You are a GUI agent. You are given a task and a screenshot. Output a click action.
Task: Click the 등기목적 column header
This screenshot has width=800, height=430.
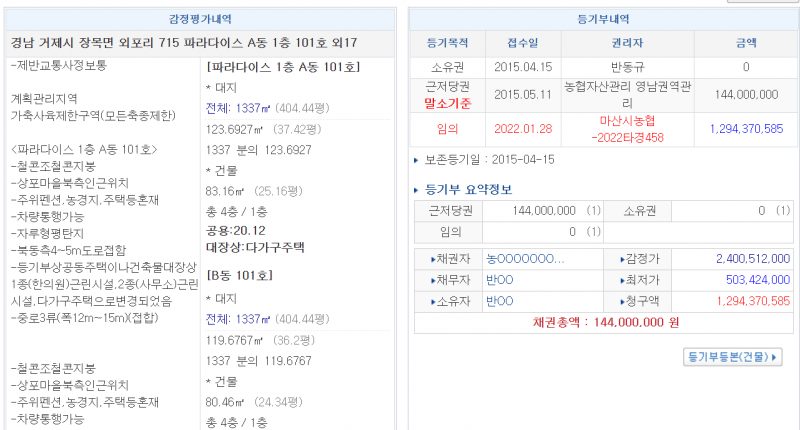click(x=449, y=44)
